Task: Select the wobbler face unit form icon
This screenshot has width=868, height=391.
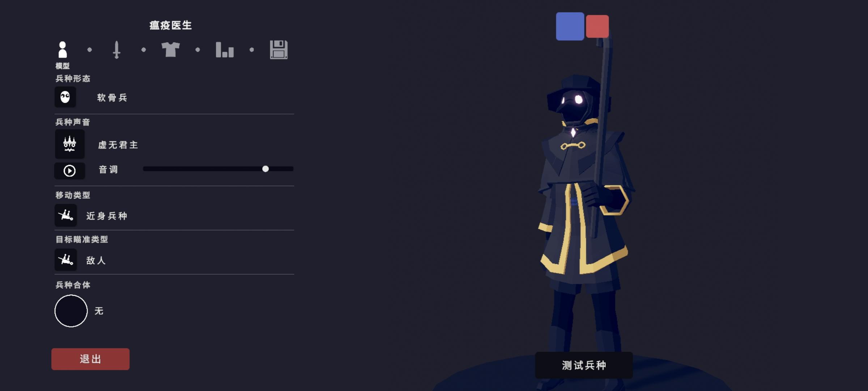Action: [65, 97]
